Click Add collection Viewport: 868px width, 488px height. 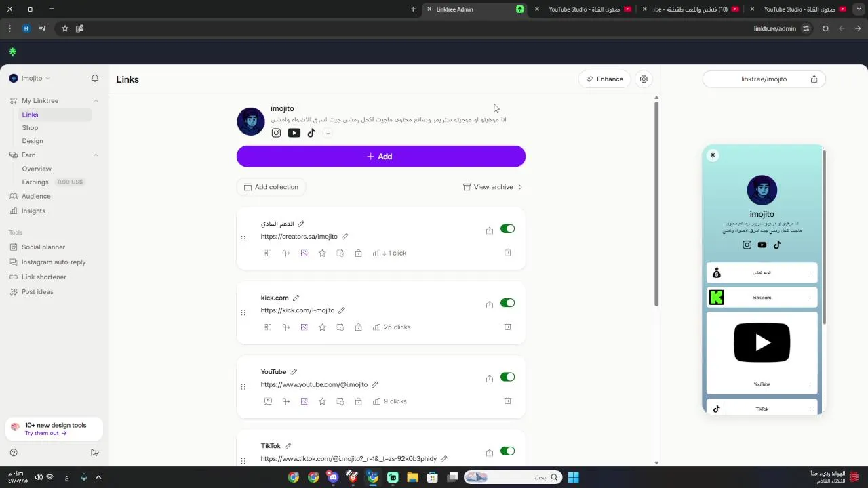click(x=271, y=187)
